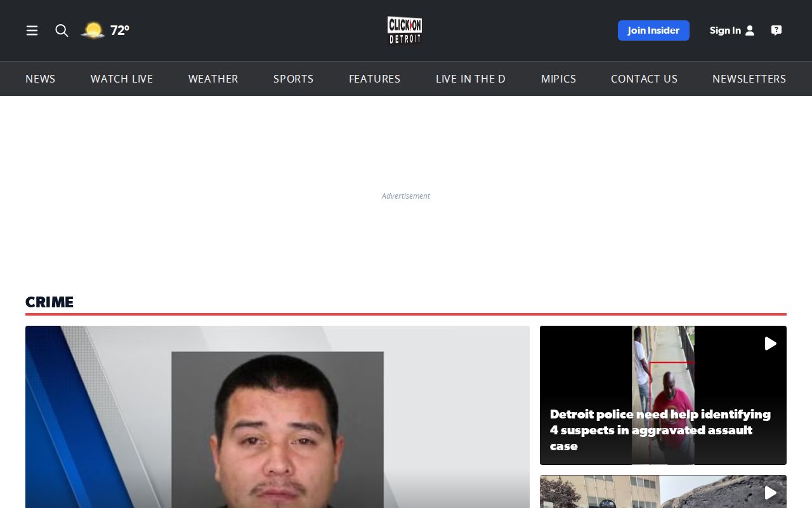Play the aggravated assault case video
Viewport: 812px width, 508px height.
pyautogui.click(x=771, y=344)
